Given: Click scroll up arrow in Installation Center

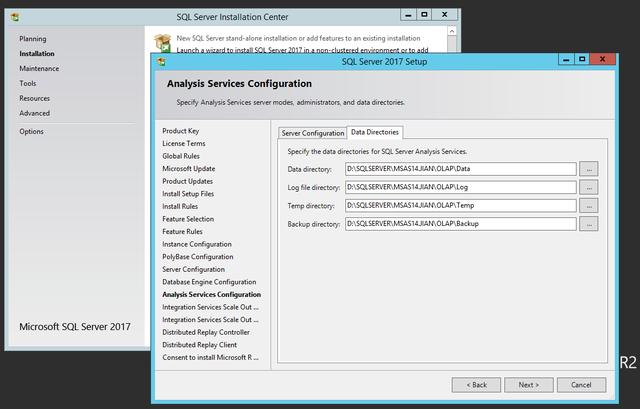Looking at the screenshot, I should pos(452,31).
